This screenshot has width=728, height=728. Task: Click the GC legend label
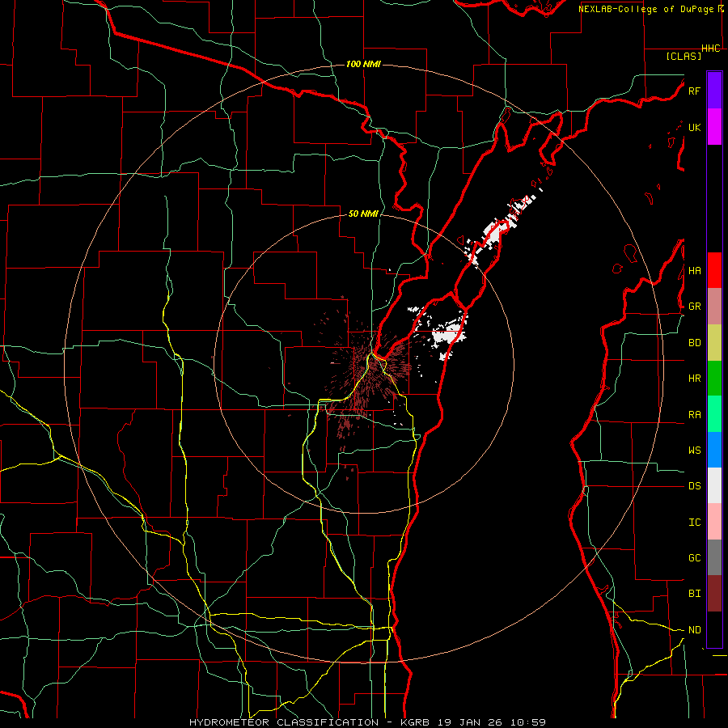tap(694, 558)
